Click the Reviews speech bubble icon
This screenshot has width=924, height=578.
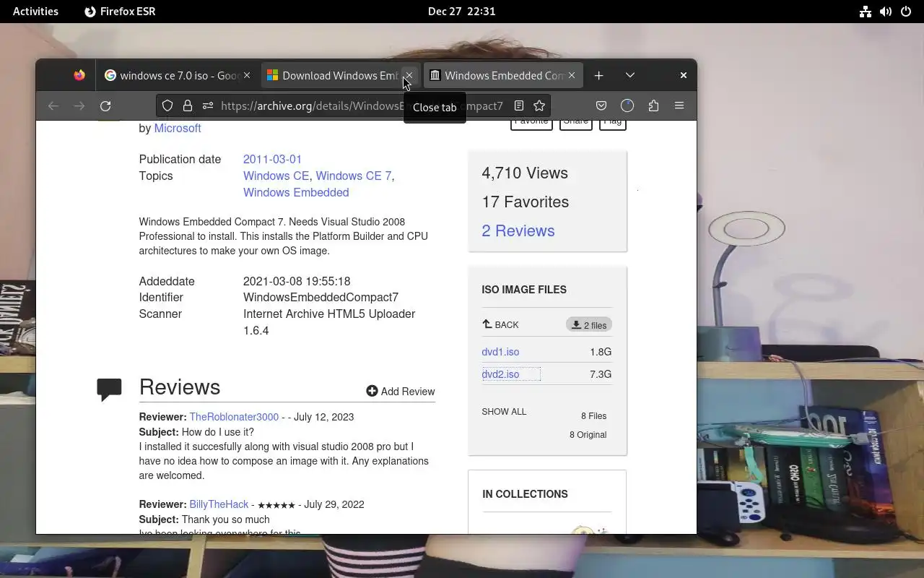click(109, 389)
